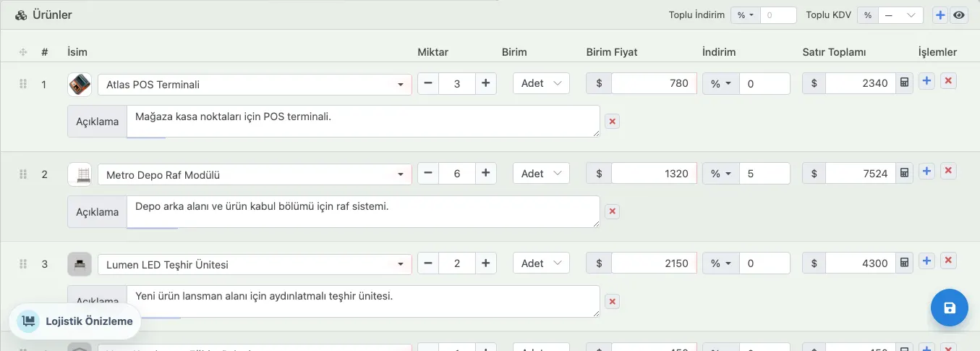Click Metro Depo Raf Modülü thumbnail
Viewport: 980px width, 351px height.
coord(80,174)
